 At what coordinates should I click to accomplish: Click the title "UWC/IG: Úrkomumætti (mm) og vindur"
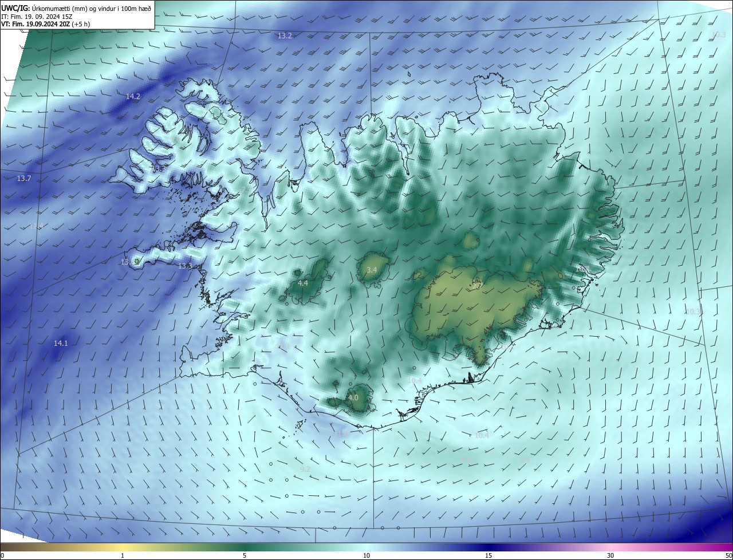[x=76, y=7]
